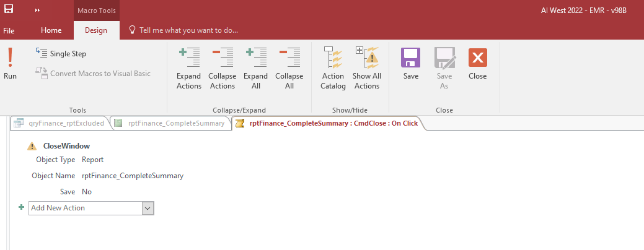Toggle the Action Catalog pane
This screenshot has width=644, height=250.
click(333, 68)
